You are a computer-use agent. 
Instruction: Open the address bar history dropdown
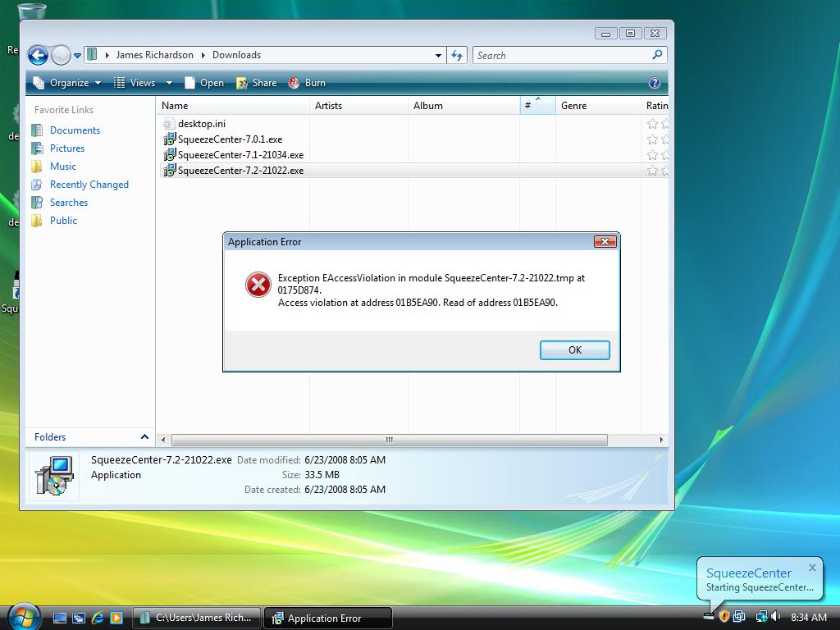(438, 56)
